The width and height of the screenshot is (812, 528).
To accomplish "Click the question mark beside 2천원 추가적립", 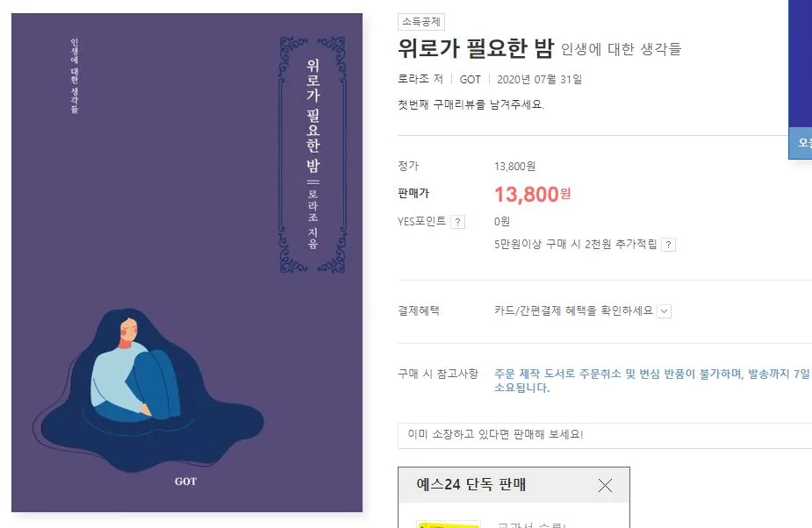I will pyautogui.click(x=668, y=244).
